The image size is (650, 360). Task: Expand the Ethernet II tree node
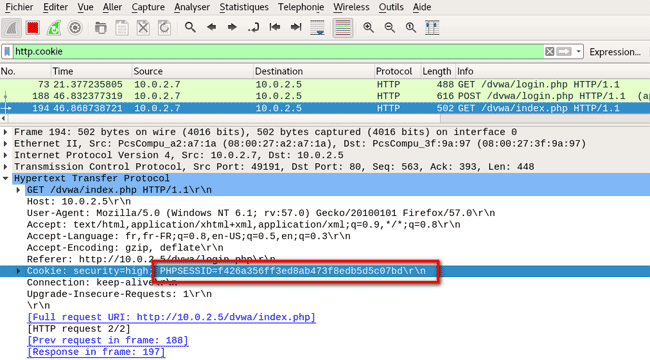point(5,144)
